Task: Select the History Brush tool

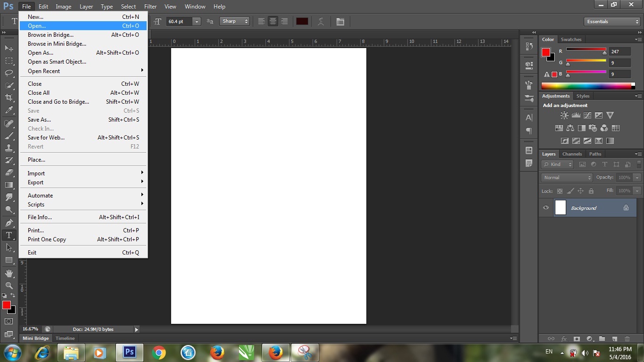Action: tap(9, 160)
